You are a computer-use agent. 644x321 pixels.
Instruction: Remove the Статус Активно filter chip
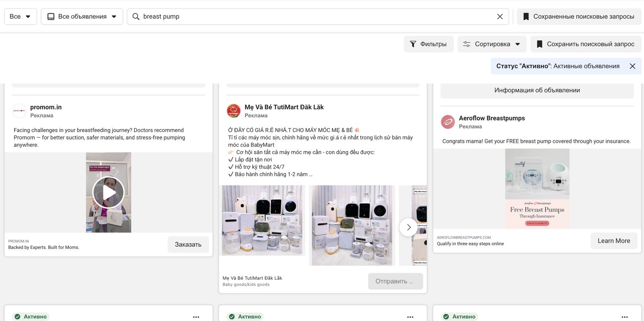(x=632, y=66)
